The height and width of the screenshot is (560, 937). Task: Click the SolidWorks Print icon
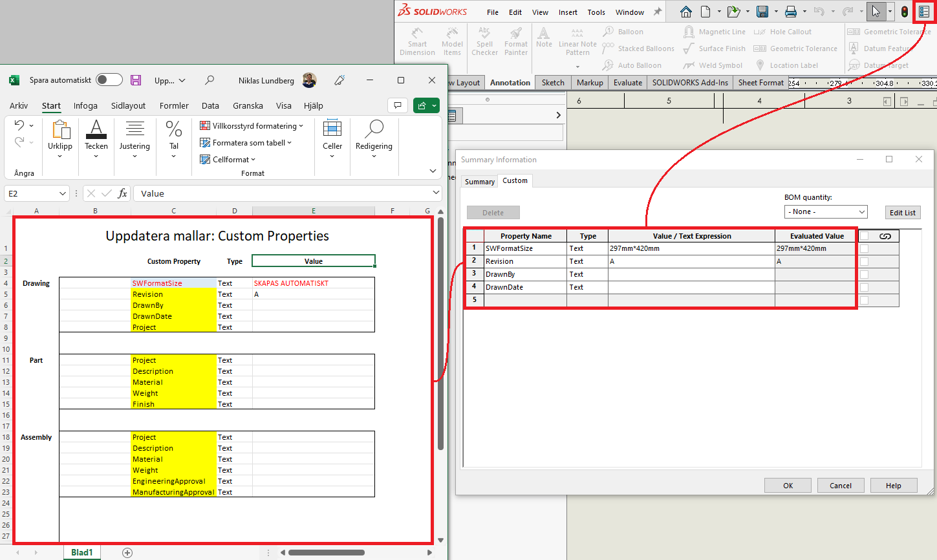(x=790, y=12)
